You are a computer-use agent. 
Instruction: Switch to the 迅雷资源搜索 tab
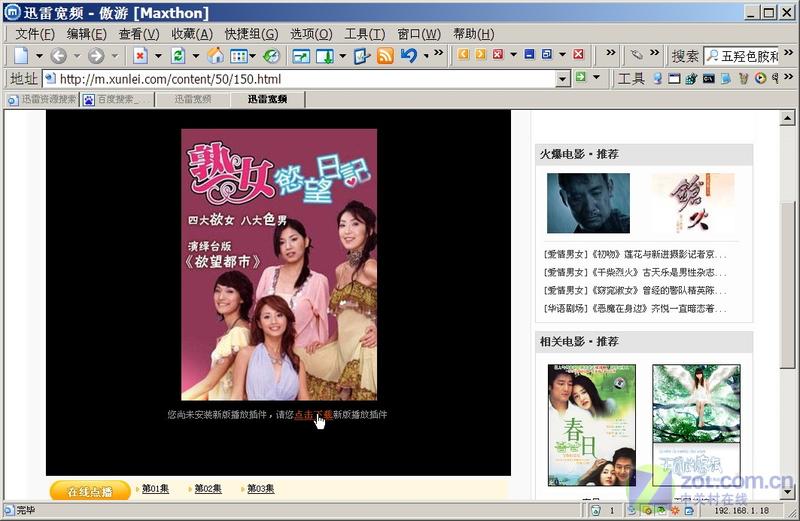point(42,100)
